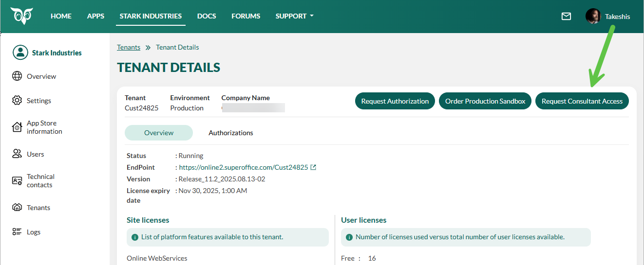The width and height of the screenshot is (644, 265).
Task: Open APPS in top navigation
Action: point(95,16)
